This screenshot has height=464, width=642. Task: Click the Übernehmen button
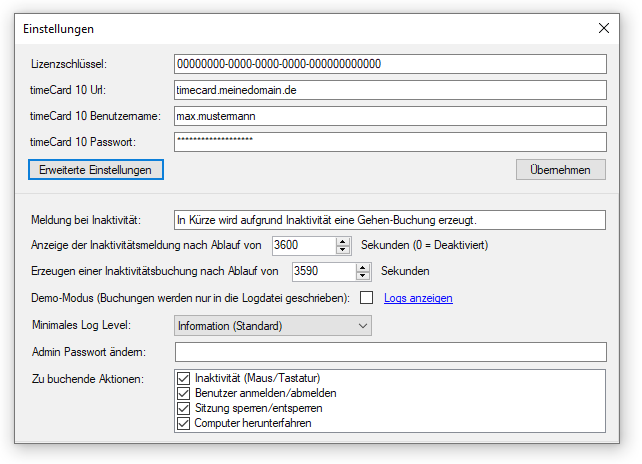pyautogui.click(x=560, y=170)
